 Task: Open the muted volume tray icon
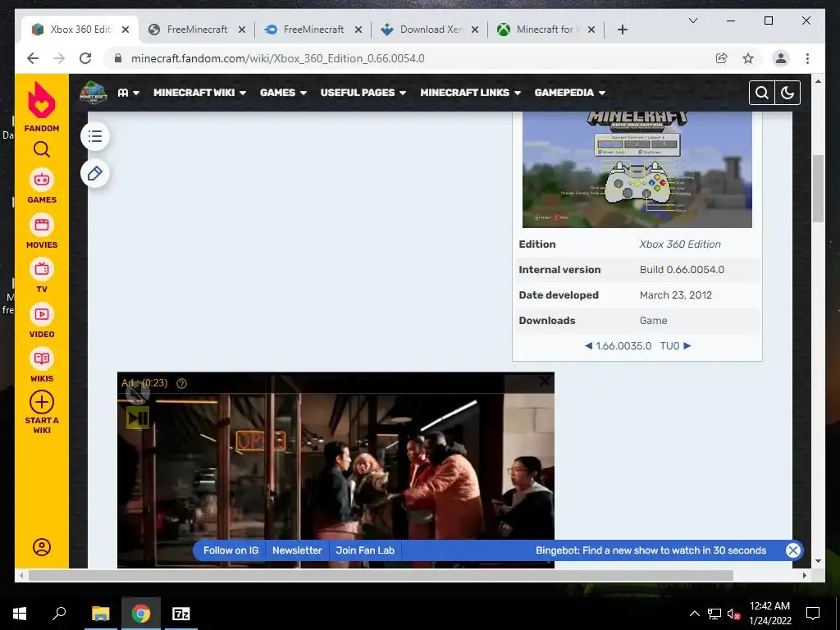click(734, 614)
